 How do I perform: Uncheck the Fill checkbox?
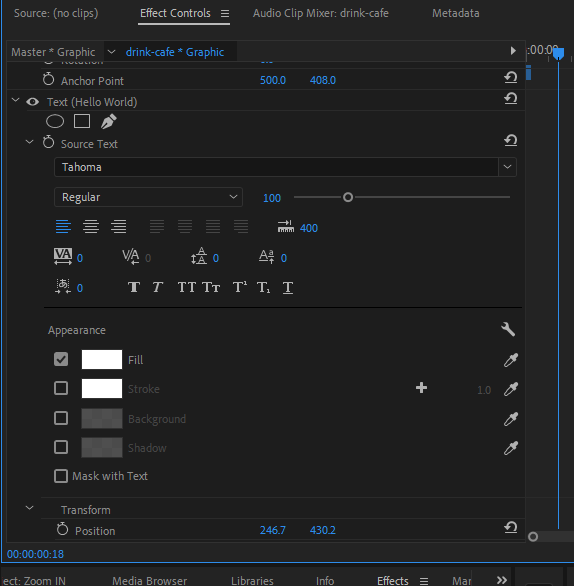[61, 360]
